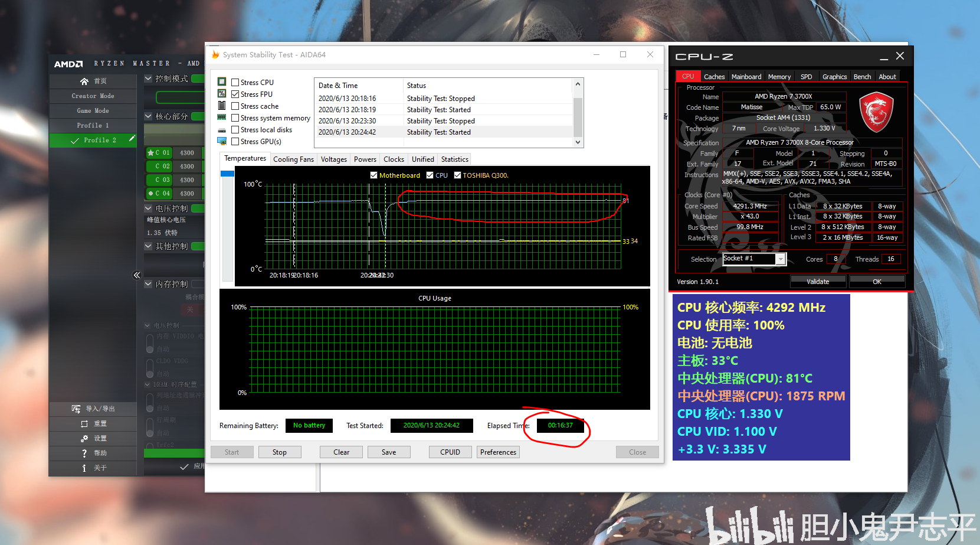Click the Stress local disks drive icon
The width and height of the screenshot is (980, 545).
tap(222, 129)
